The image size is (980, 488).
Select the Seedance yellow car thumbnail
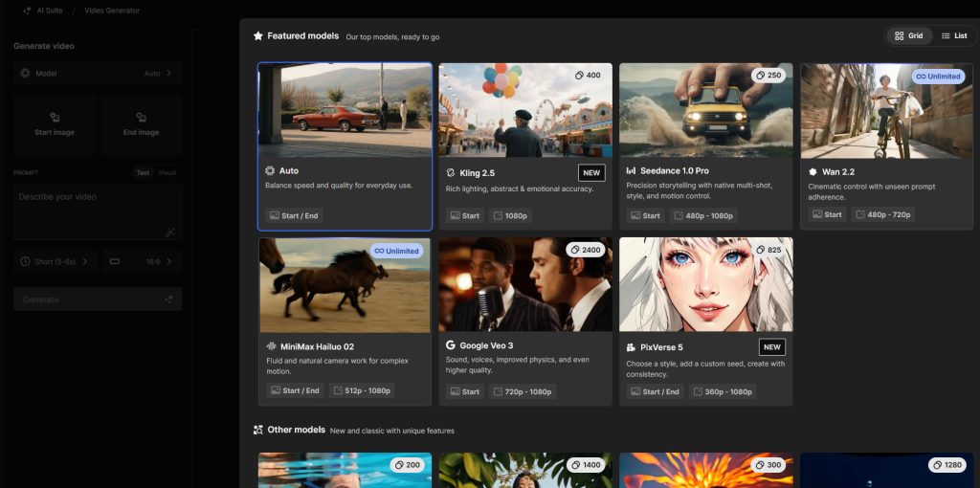tap(706, 110)
